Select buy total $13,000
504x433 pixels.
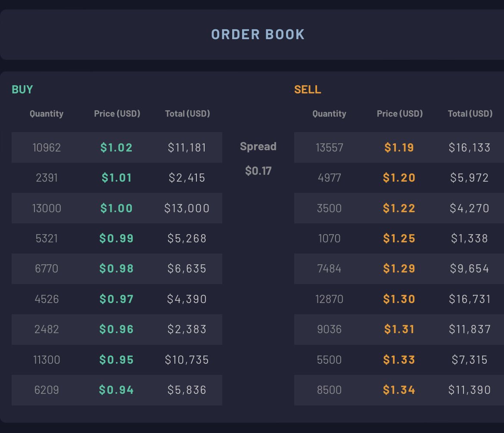[x=187, y=208]
